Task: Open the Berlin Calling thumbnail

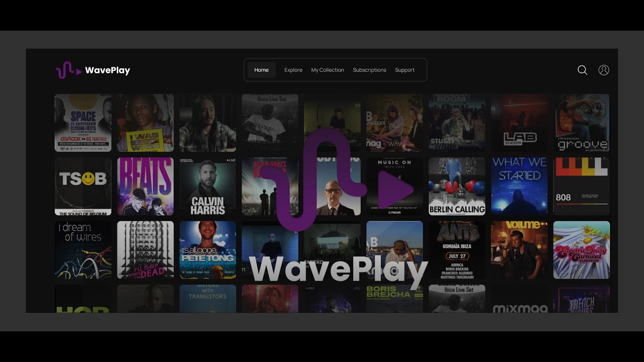Action: coord(457,187)
